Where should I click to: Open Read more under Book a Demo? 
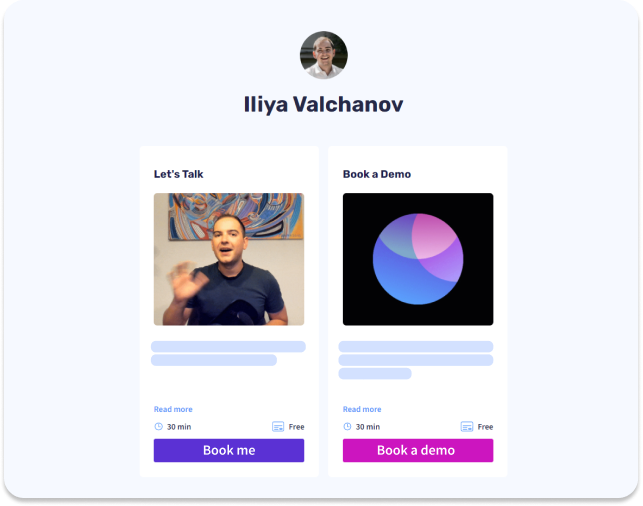click(362, 409)
